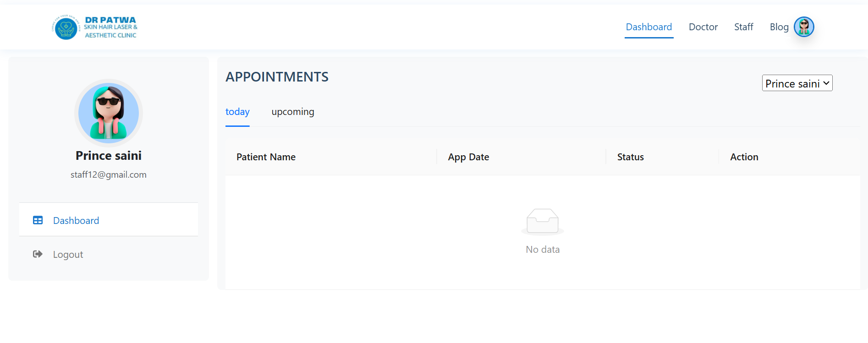This screenshot has height=343, width=868.
Task: Switch to the today appointments tab
Action: click(x=237, y=112)
